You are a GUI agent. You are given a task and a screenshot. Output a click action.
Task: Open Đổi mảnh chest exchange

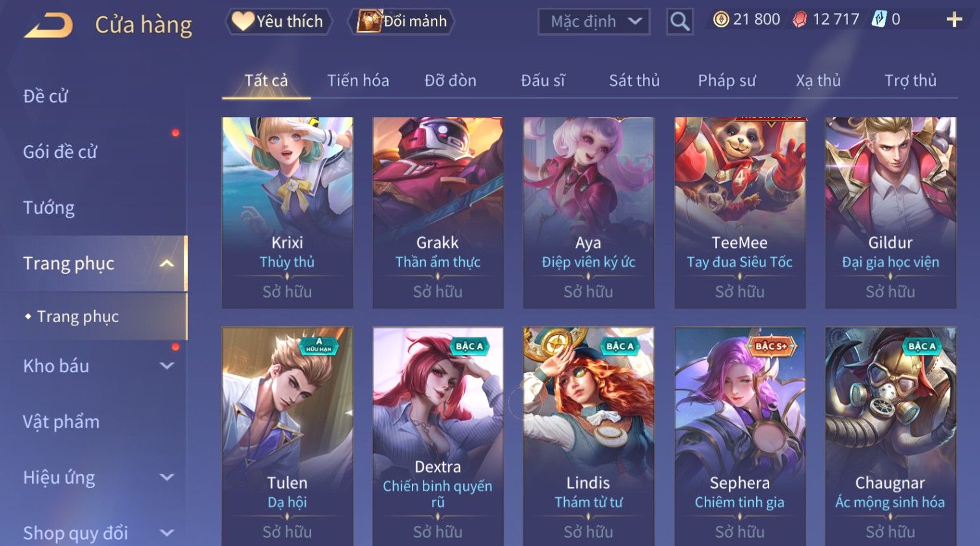point(401,21)
